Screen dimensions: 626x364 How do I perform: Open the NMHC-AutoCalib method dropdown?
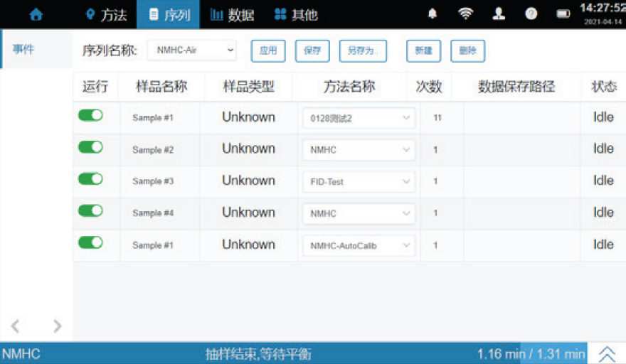pos(359,245)
